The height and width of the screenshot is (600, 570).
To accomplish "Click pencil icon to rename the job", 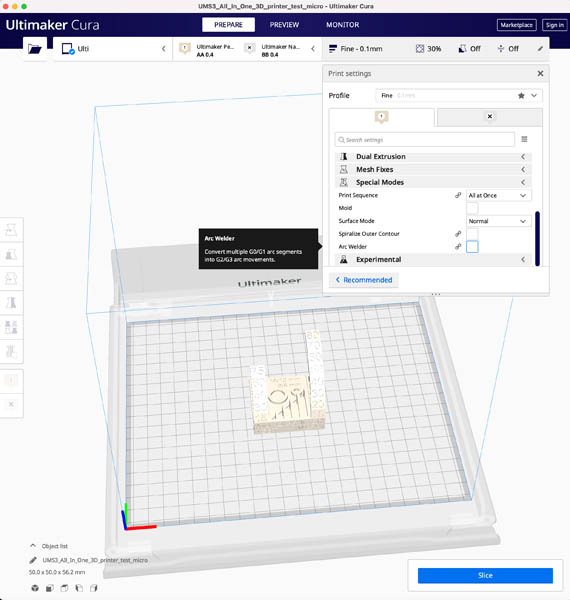I will pyautogui.click(x=33, y=560).
